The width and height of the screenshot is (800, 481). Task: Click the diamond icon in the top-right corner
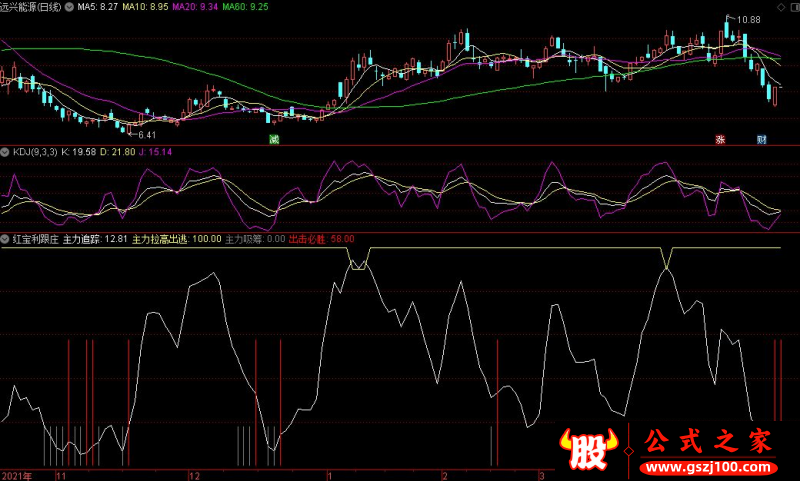[781, 7]
